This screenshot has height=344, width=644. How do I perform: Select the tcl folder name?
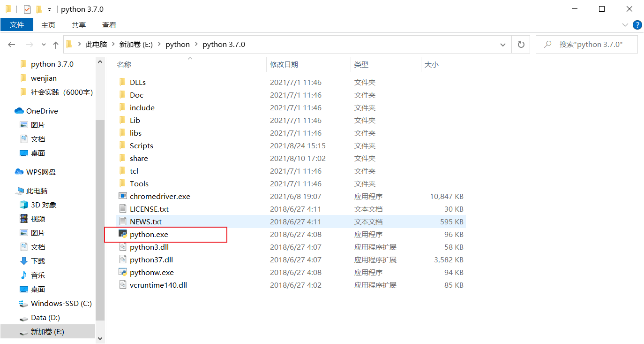pyautogui.click(x=134, y=171)
